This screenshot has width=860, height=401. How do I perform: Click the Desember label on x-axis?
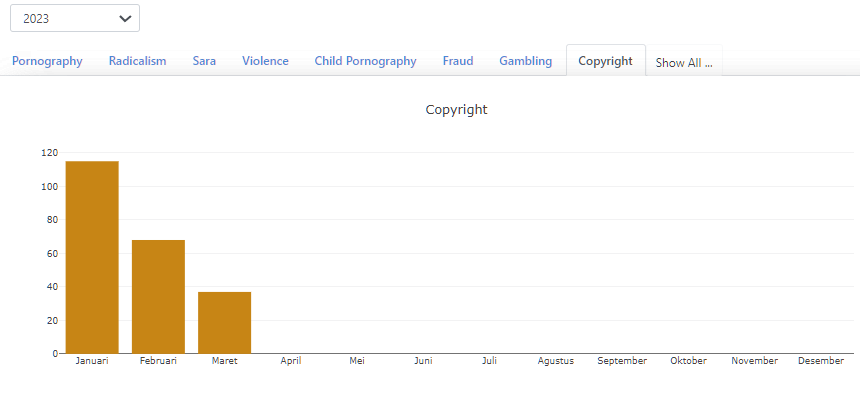click(820, 361)
